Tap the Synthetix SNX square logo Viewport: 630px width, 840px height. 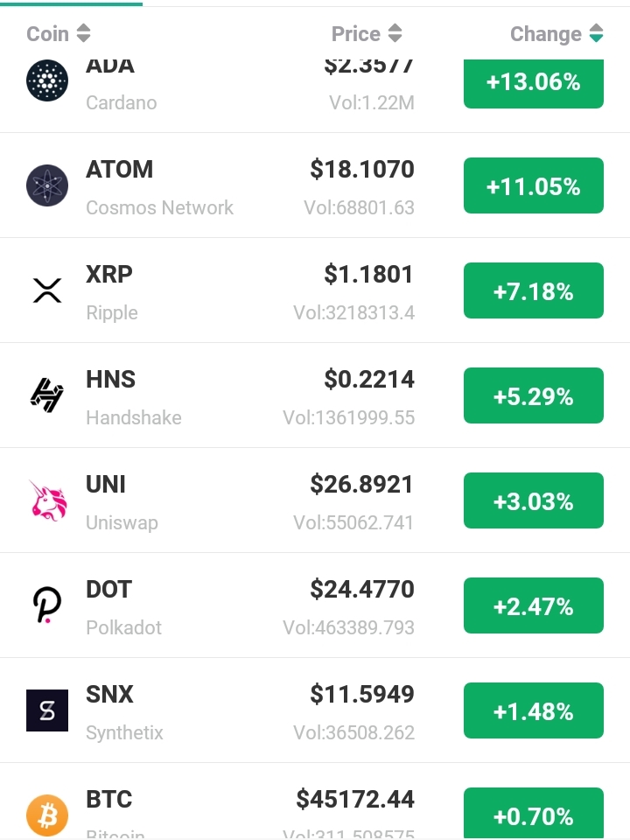coord(47,710)
